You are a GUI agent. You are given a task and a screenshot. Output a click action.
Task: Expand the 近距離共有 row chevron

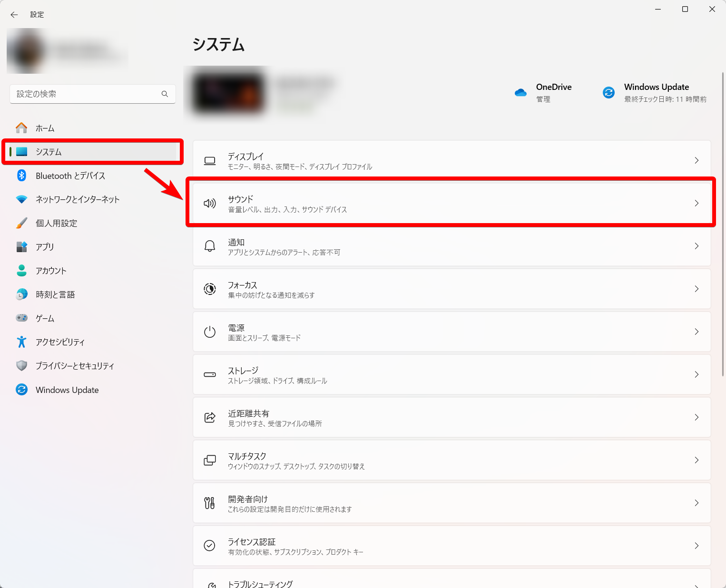coord(697,417)
